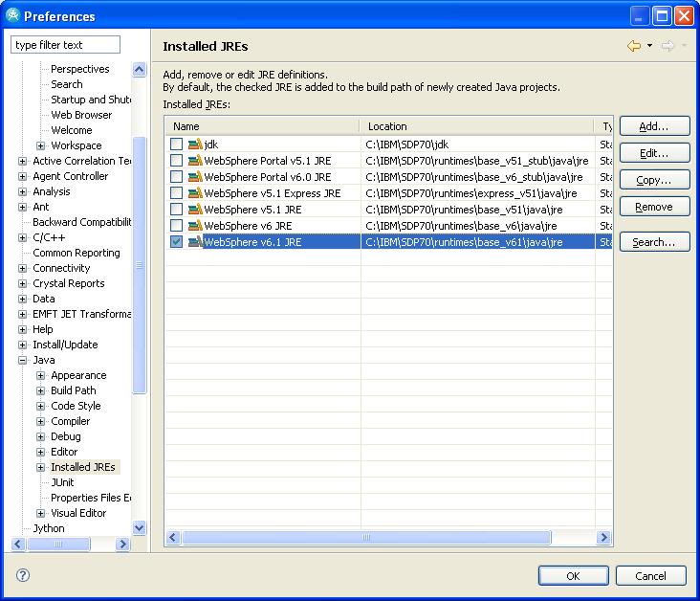Go back using the yellow back arrow

coord(634,46)
